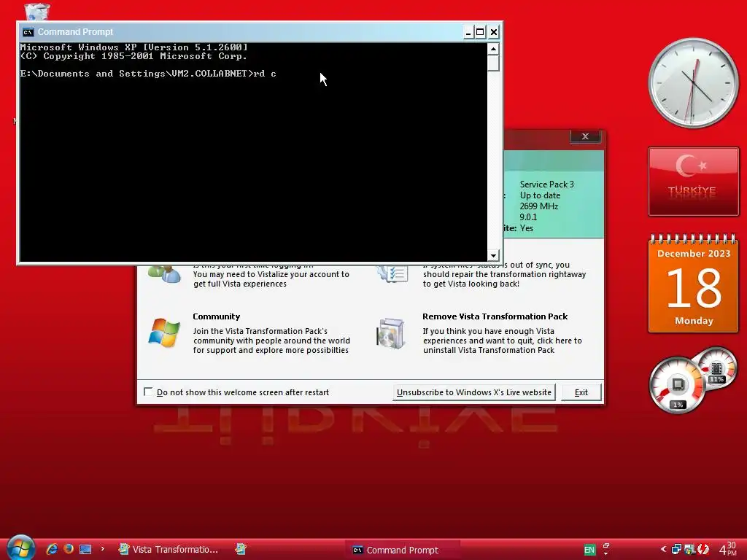Close the Command Prompt window

coord(494,32)
